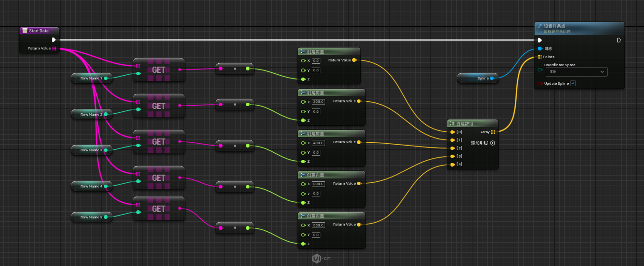Select the Row Name 1 variable node
This screenshot has height=266, width=644.
[91, 78]
